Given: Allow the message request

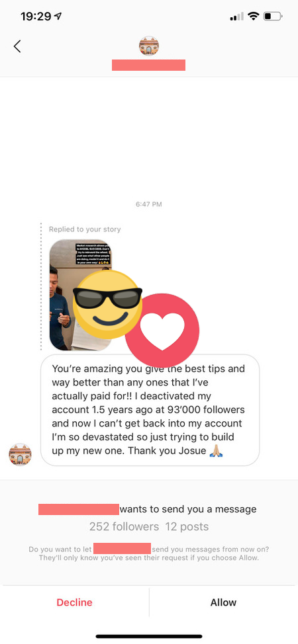Looking at the screenshot, I should tap(224, 602).
